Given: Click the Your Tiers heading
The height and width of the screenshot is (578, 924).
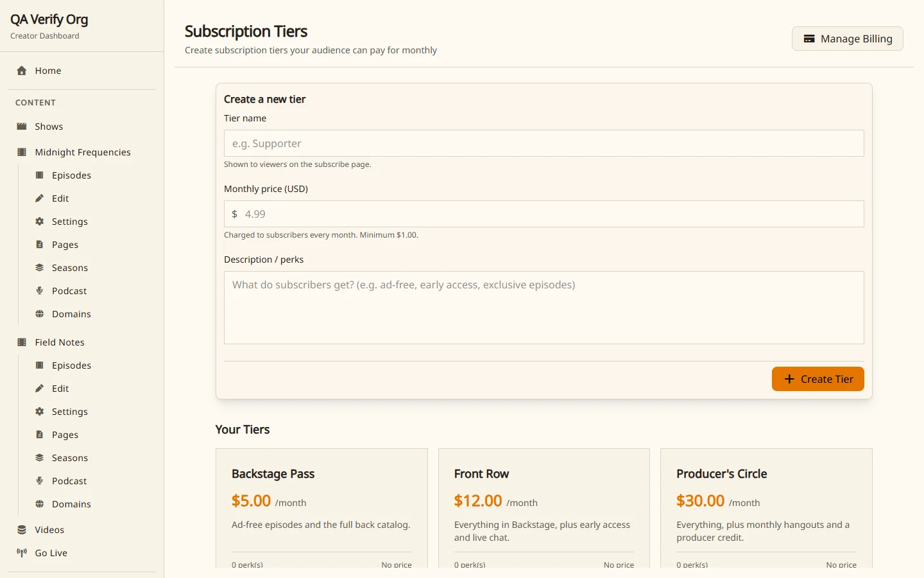Looking at the screenshot, I should tap(243, 430).
